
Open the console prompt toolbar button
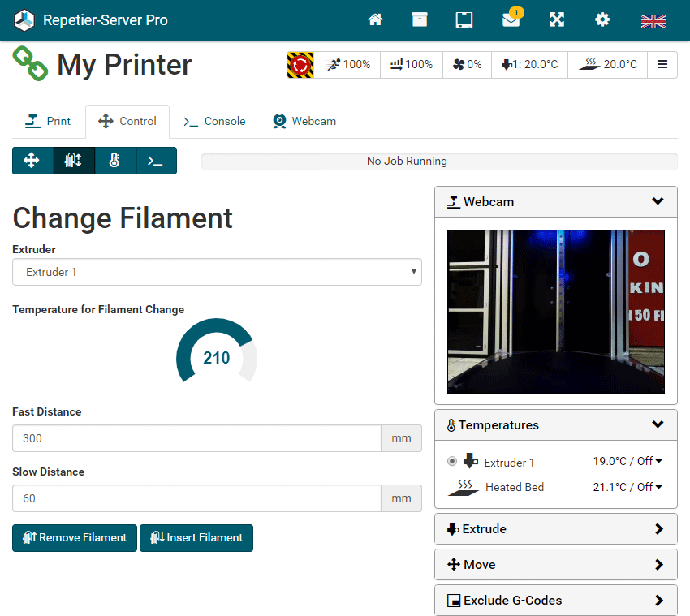[x=155, y=161]
